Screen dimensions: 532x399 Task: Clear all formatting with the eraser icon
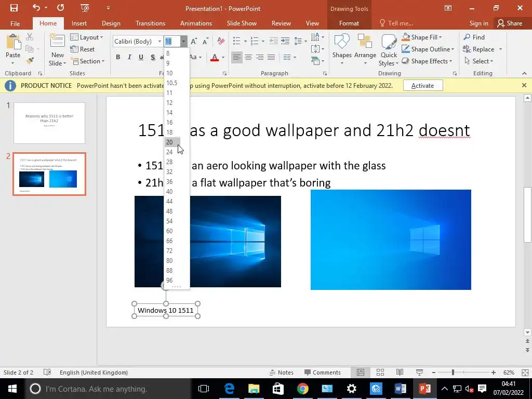(221, 42)
